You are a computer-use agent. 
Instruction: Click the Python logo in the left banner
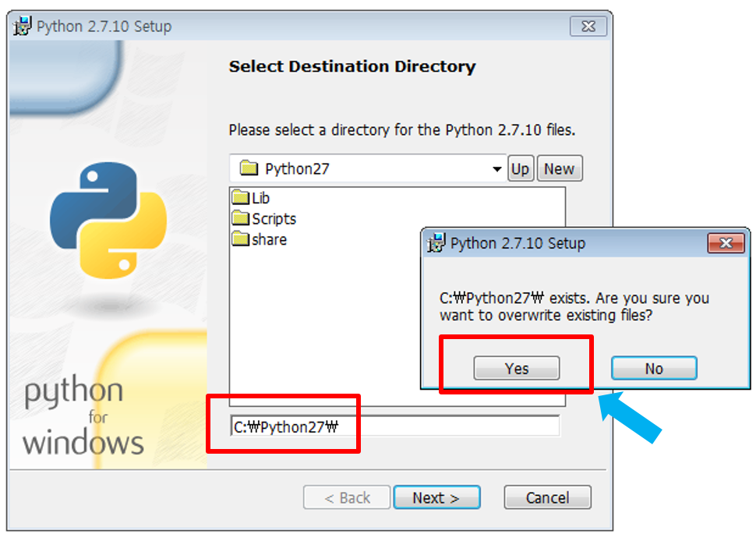click(108, 221)
